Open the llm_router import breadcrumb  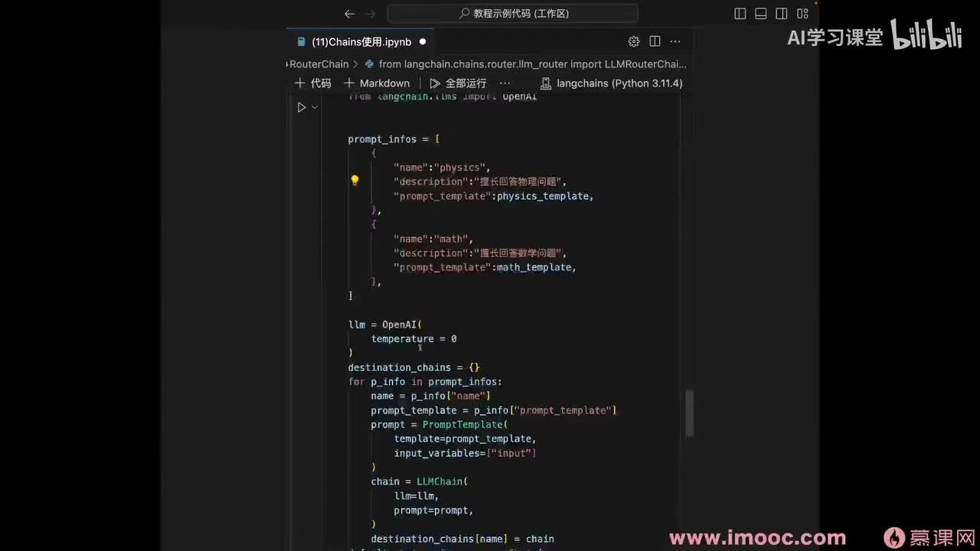point(533,64)
